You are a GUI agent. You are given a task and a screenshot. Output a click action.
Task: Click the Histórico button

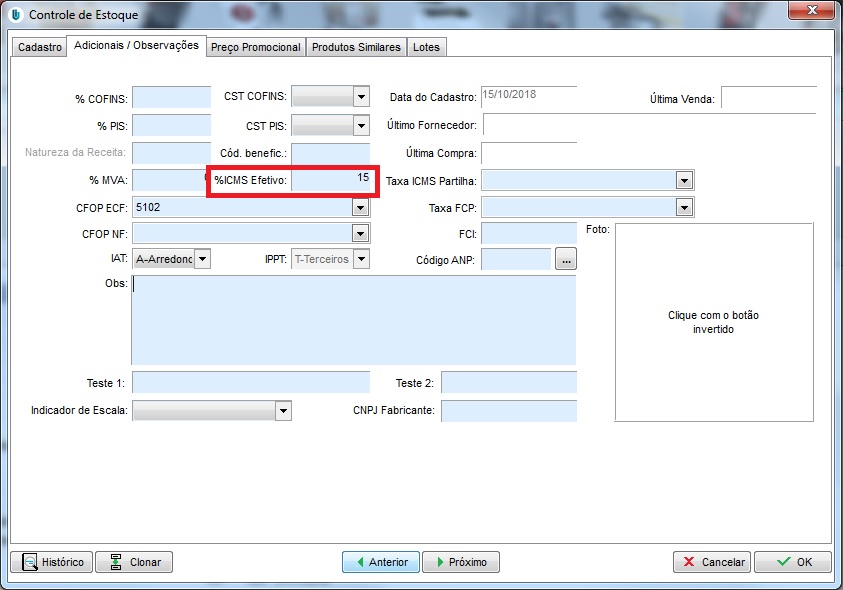tap(52, 562)
